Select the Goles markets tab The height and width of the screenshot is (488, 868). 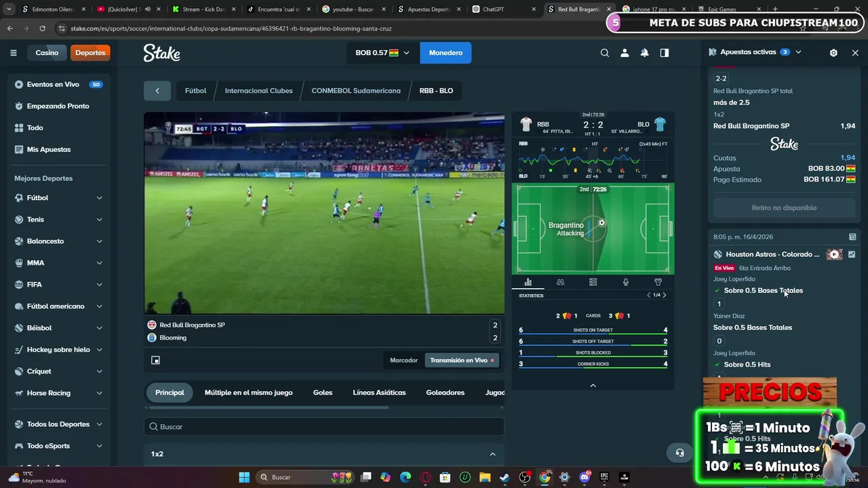click(323, 392)
